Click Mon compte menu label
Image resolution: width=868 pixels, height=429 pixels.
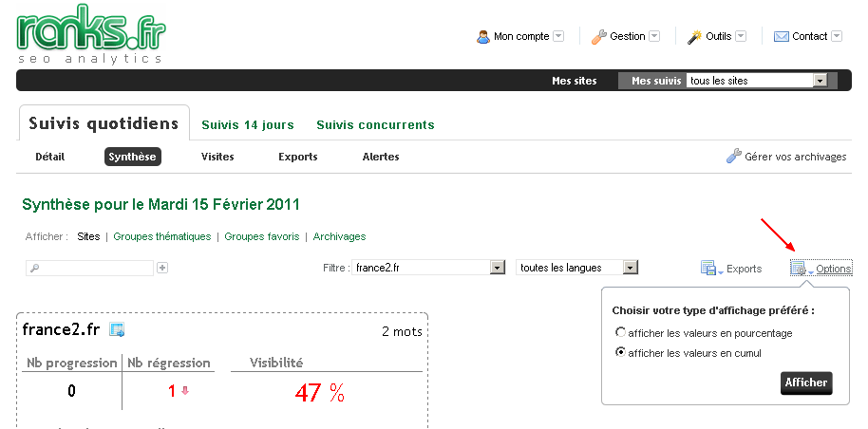point(521,36)
